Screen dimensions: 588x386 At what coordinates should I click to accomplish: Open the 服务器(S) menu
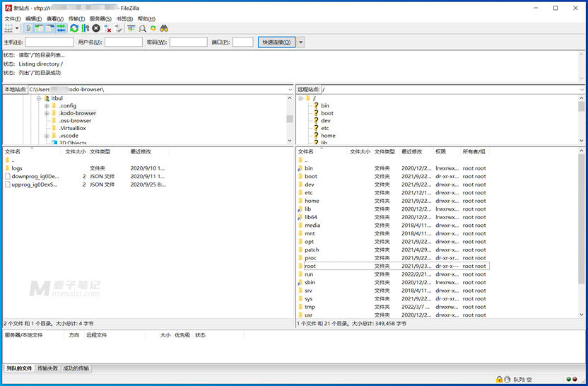(100, 19)
